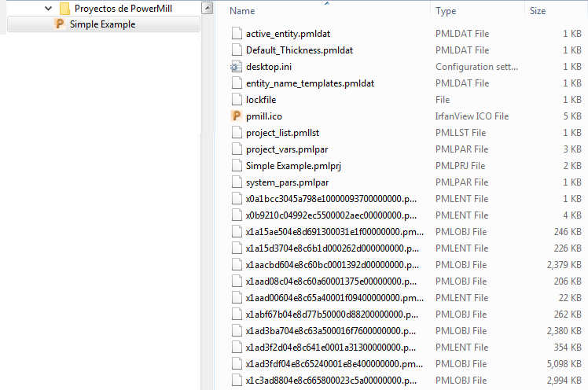Click the 354 KB size cell
The width and height of the screenshot is (588, 390).
(x=568, y=348)
